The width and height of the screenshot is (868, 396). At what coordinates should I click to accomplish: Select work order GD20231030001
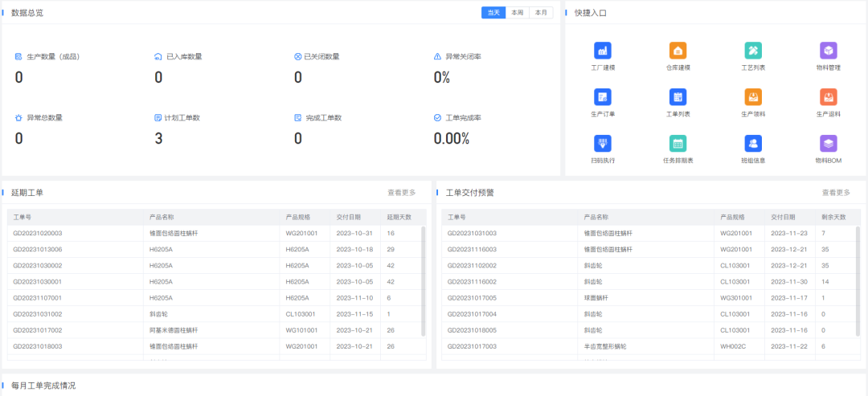point(38,281)
